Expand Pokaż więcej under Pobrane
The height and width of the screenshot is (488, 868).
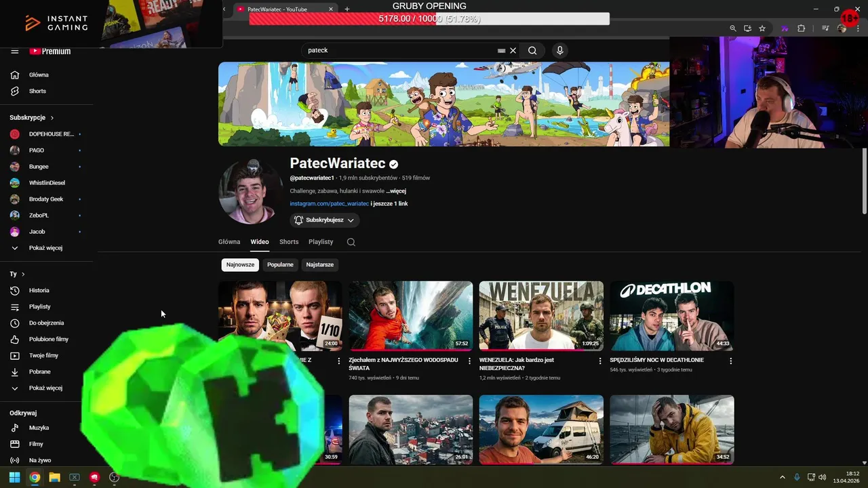pos(47,388)
